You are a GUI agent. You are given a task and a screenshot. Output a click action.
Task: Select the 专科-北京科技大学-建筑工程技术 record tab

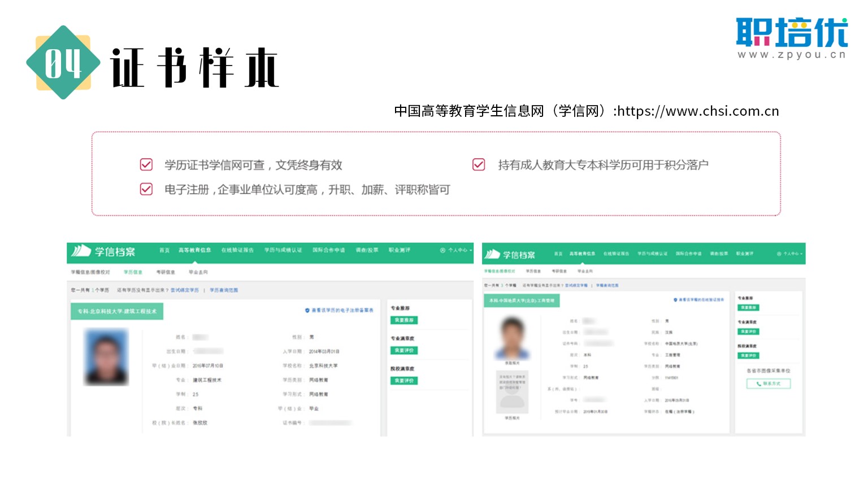click(117, 311)
